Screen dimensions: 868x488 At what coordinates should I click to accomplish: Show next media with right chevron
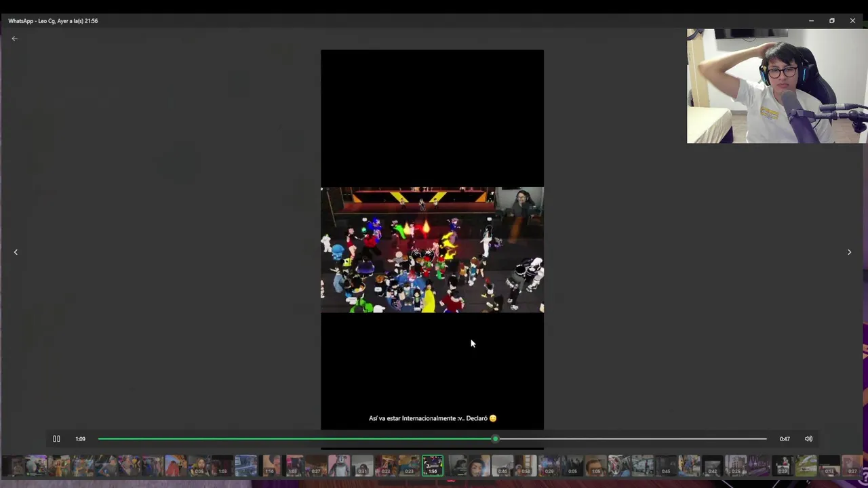click(x=849, y=252)
